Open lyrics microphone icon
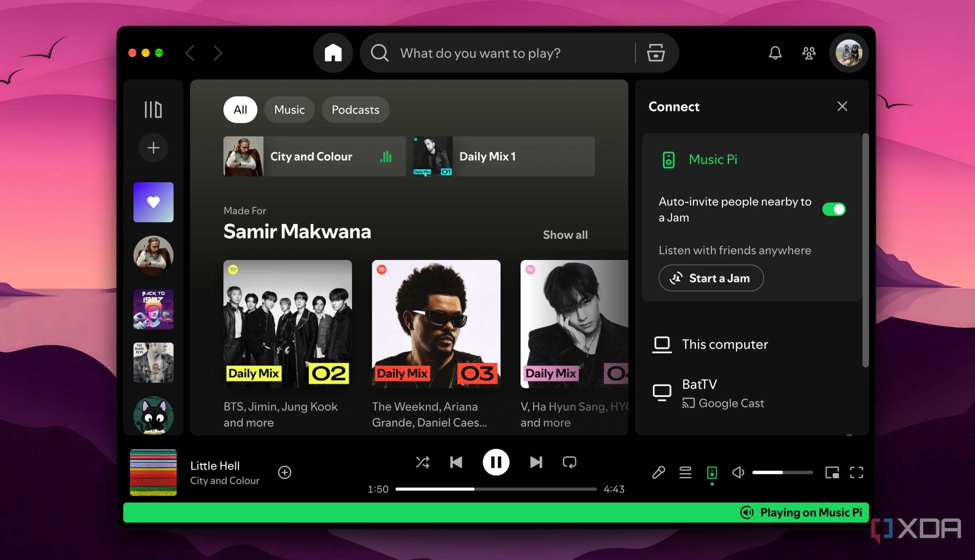 pyautogui.click(x=659, y=472)
